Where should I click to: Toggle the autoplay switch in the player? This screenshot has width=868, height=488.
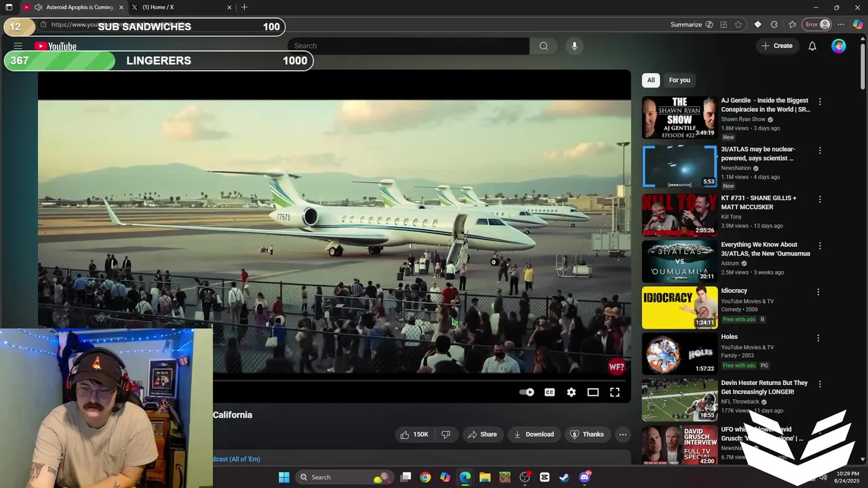tap(526, 392)
